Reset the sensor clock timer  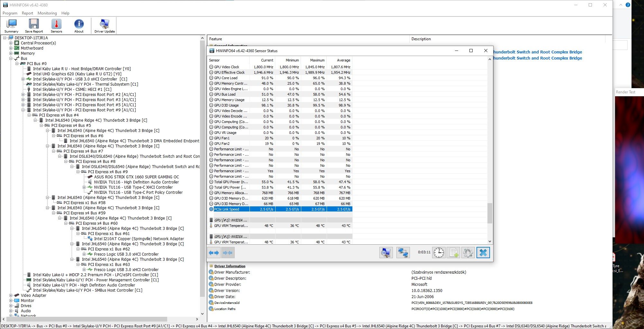(x=439, y=253)
